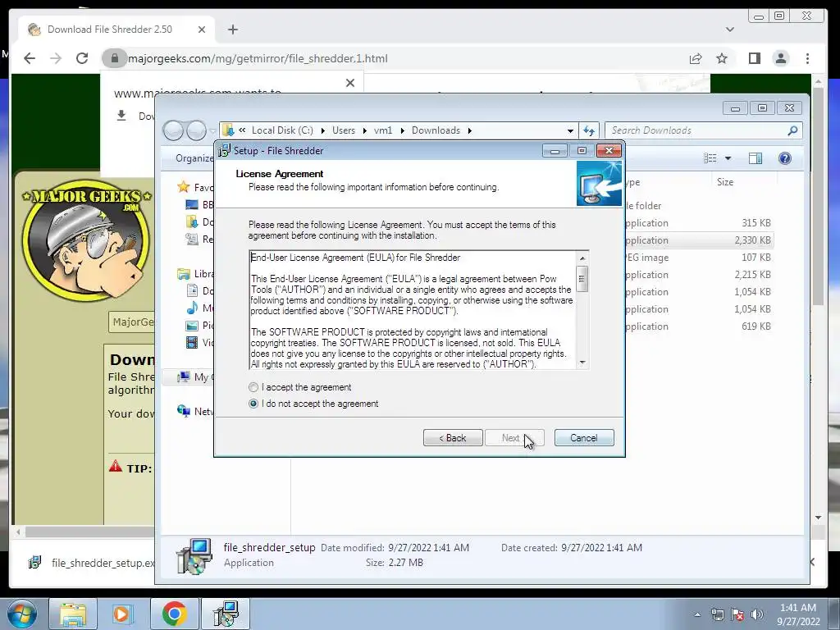This screenshot has height=630, width=840.
Task: Toggle the Explorer preview pane icon
Action: (x=756, y=158)
